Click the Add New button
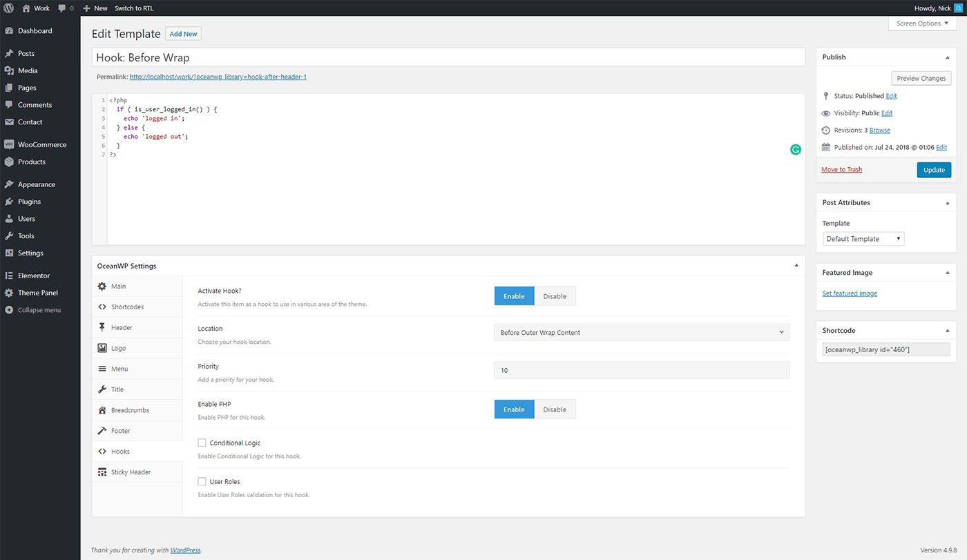 tap(183, 34)
